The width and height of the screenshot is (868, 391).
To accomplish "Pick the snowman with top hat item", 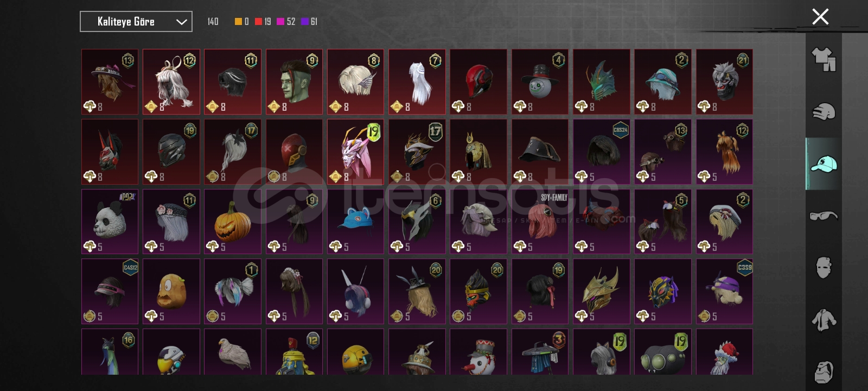I will coord(540,81).
